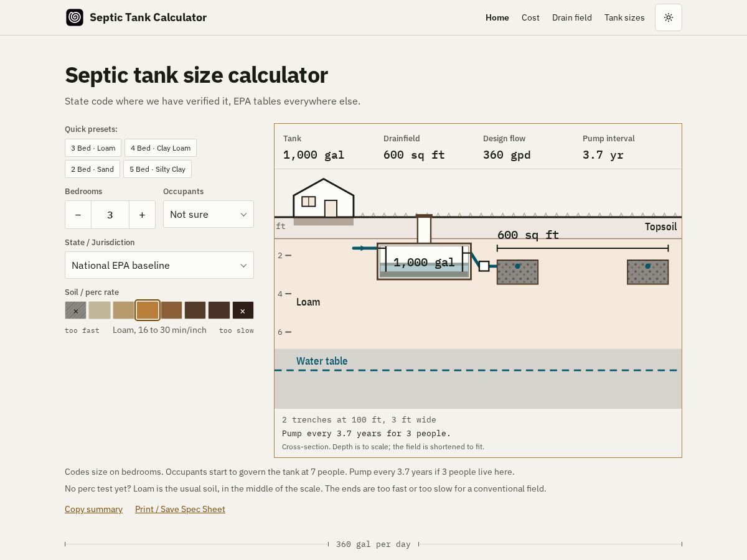This screenshot has width=747, height=560.
Task: Click the Topsoil label in diagram
Action: coord(660,226)
